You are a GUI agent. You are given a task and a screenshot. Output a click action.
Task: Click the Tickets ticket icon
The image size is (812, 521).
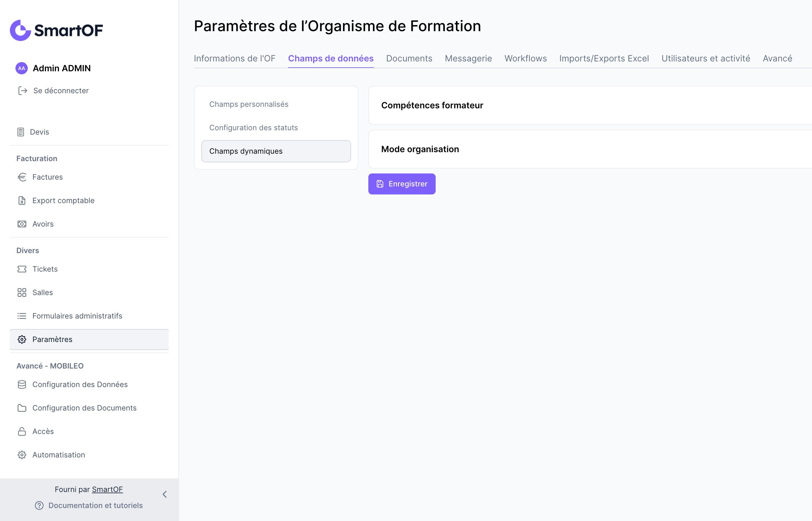point(22,269)
